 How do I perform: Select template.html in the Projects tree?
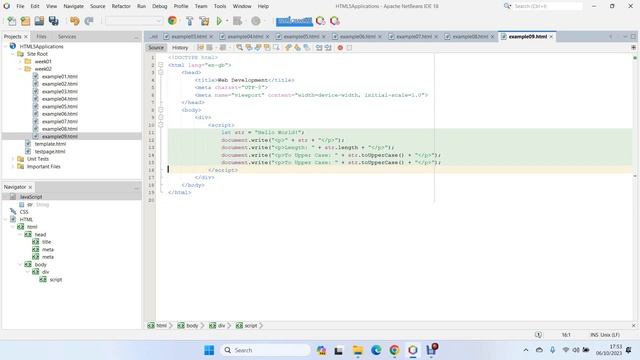tap(50, 144)
